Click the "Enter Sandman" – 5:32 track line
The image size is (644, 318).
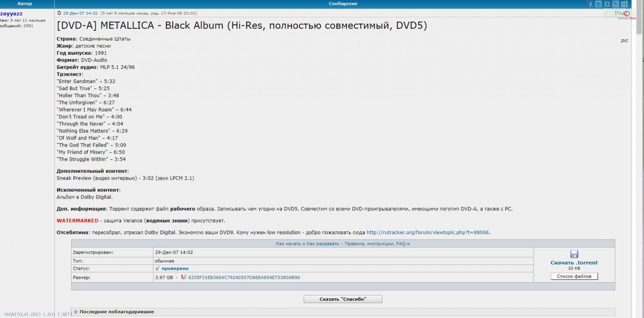click(86, 81)
